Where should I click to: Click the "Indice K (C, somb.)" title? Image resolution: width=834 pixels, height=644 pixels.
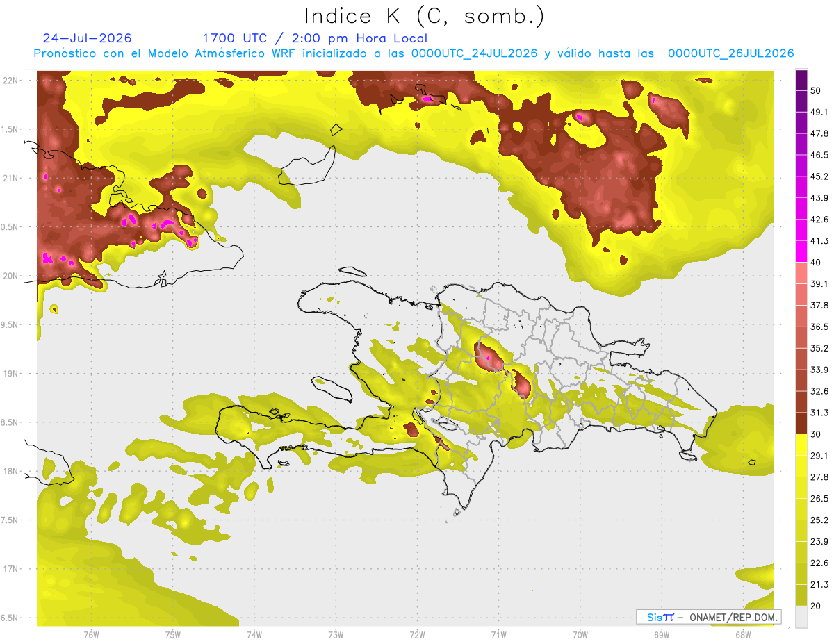click(424, 16)
